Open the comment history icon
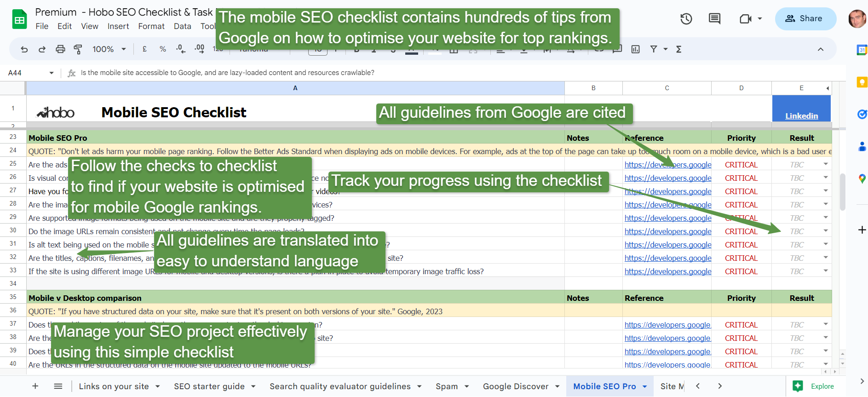The width and height of the screenshot is (868, 397). [714, 19]
